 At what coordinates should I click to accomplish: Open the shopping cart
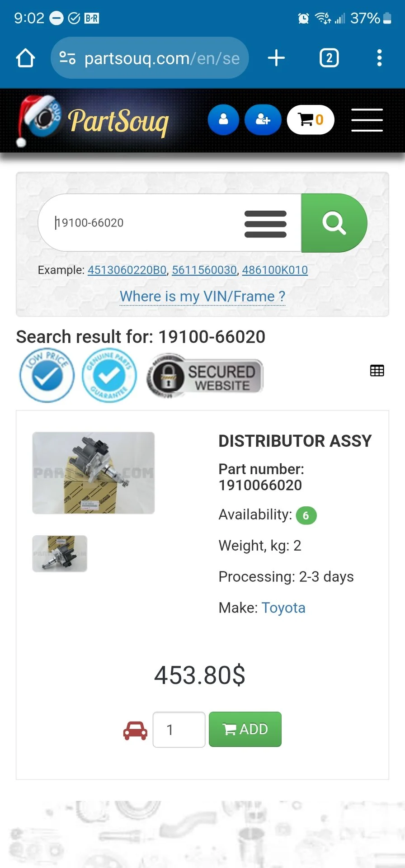(311, 120)
